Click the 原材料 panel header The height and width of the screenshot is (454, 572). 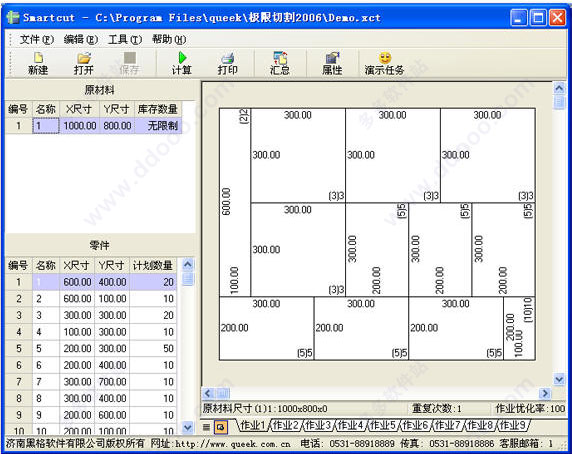pos(99,90)
